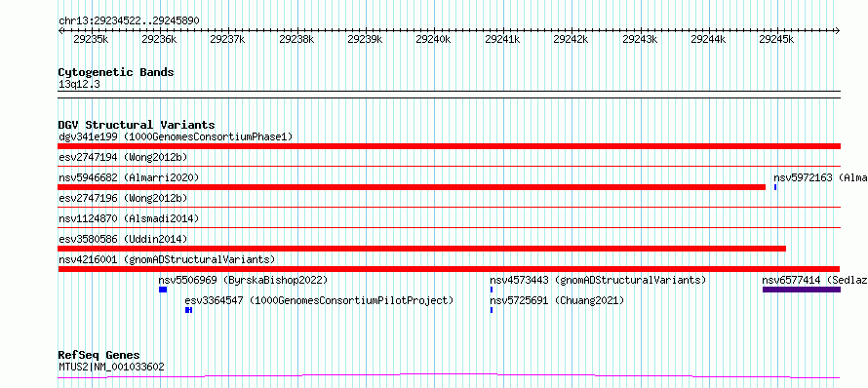Click the 29239k ruler tick label
Viewport: 868px width, 388px height.
[x=365, y=39]
